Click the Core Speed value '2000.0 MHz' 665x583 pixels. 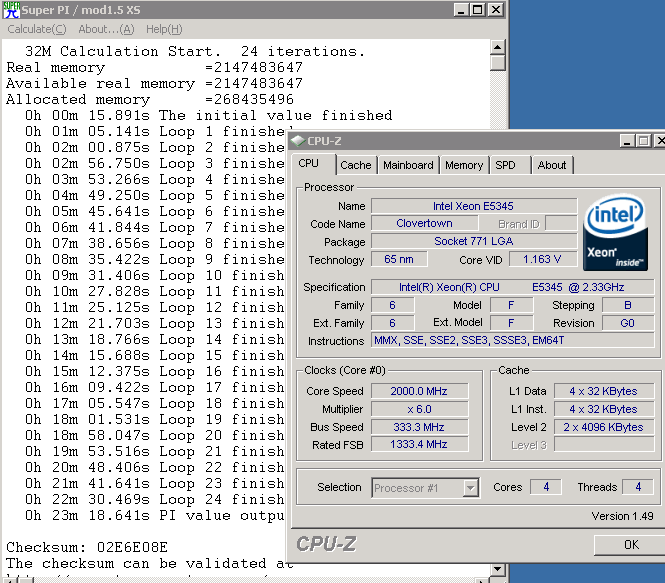419,391
